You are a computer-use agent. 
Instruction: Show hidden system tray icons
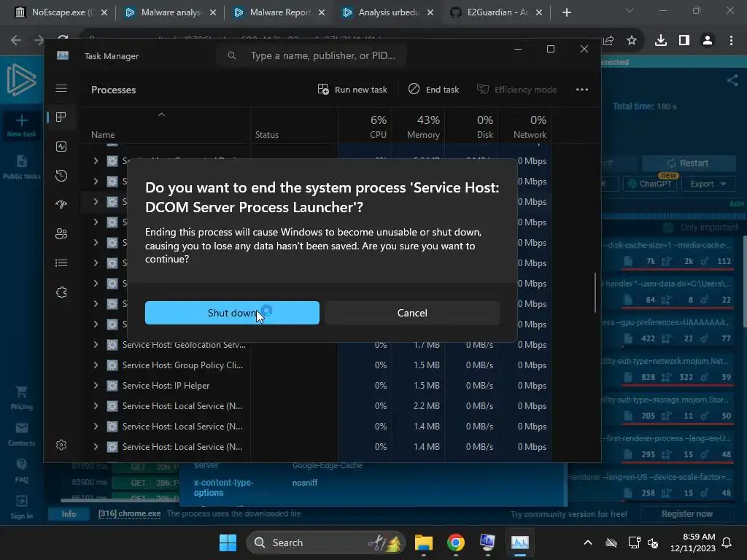(x=588, y=542)
